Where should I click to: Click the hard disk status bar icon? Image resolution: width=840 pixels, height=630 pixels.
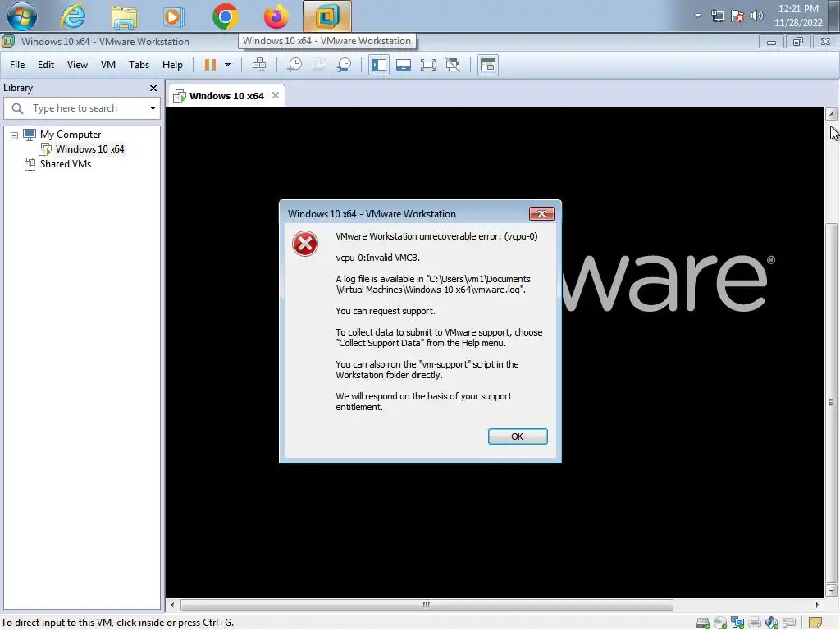pyautogui.click(x=703, y=623)
